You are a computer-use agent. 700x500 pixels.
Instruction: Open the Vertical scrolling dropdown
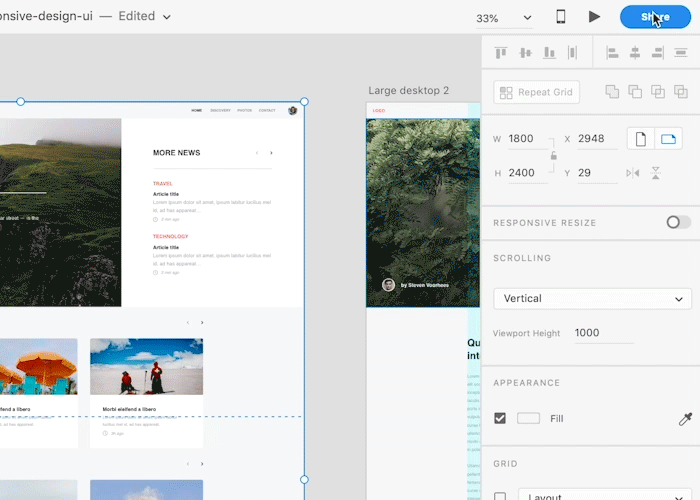coord(592,299)
